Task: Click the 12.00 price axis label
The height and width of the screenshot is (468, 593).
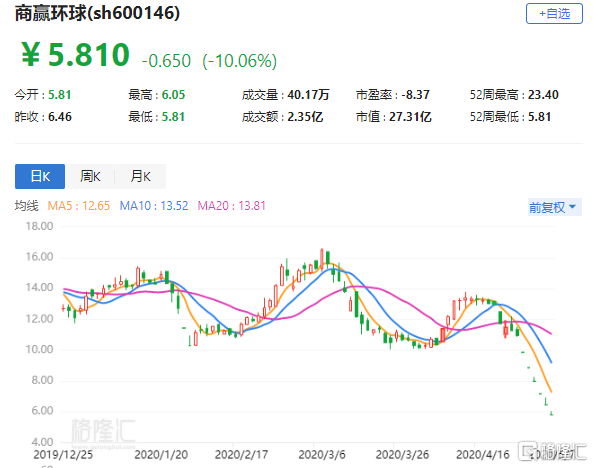Action: 39,319
